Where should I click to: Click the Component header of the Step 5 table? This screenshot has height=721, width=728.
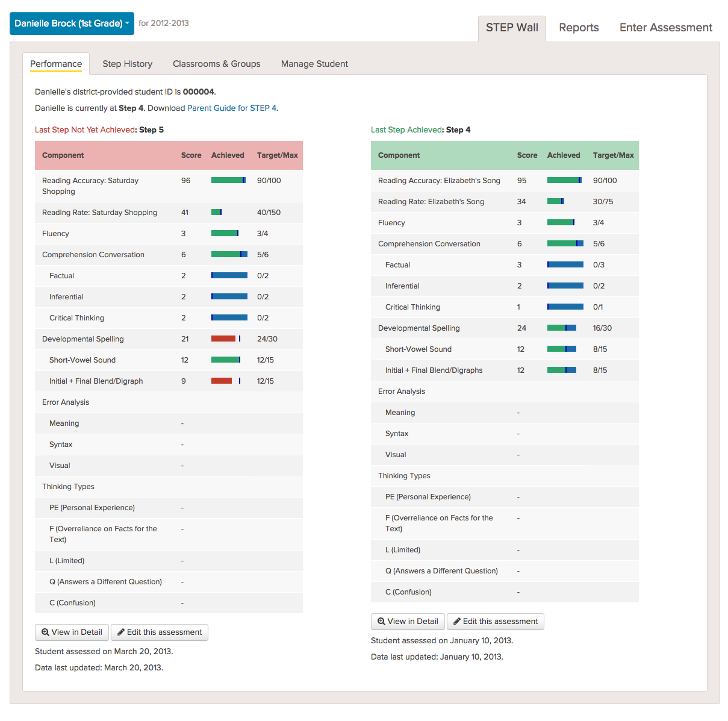pyautogui.click(x=63, y=155)
